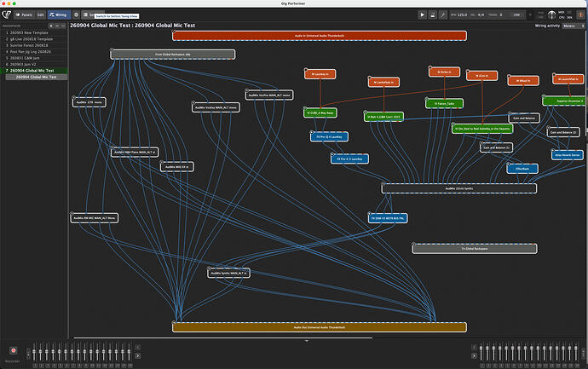Click the orange panic alert icon

click(x=581, y=15)
